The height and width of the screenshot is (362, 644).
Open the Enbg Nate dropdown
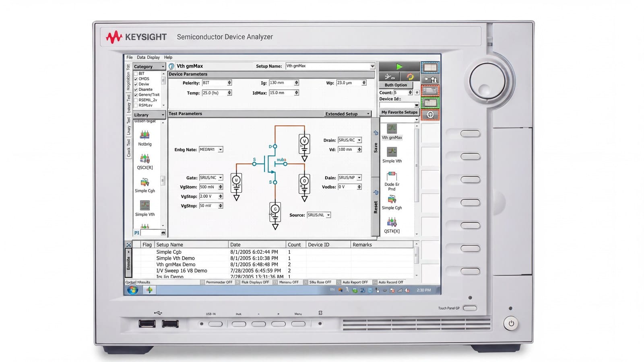point(211,150)
